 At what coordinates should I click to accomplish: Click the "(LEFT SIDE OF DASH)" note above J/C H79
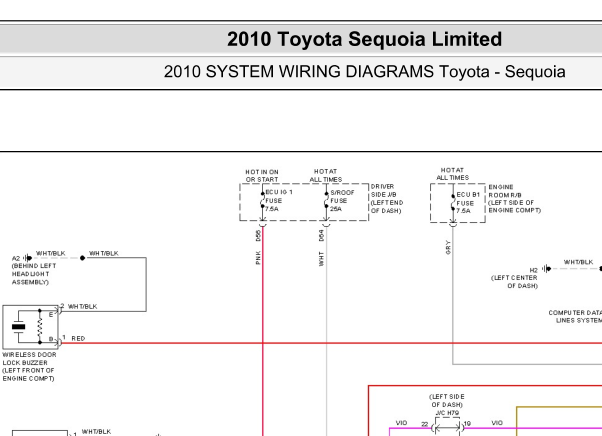point(447,401)
